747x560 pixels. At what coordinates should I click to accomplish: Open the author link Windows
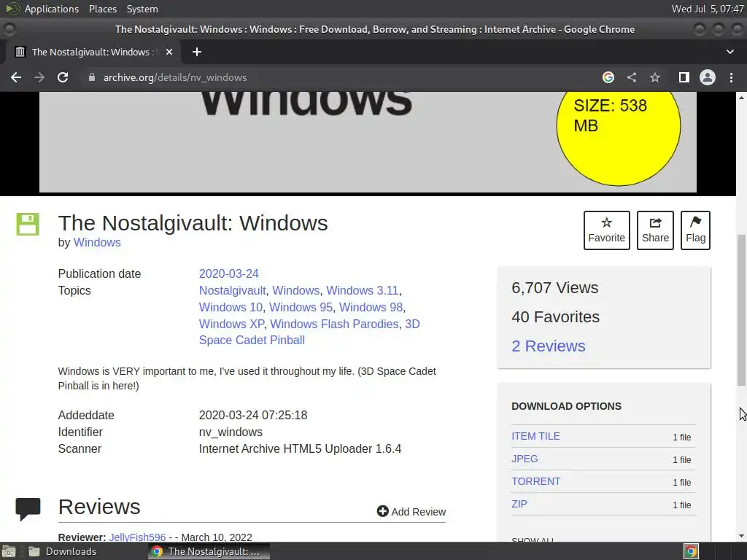[97, 242]
